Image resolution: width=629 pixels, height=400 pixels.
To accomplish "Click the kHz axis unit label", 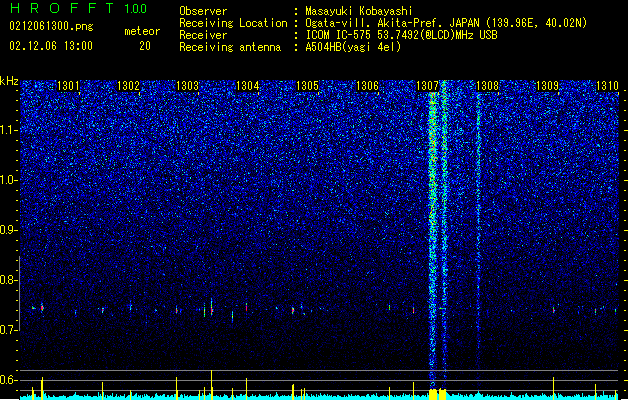I will 9,81.
